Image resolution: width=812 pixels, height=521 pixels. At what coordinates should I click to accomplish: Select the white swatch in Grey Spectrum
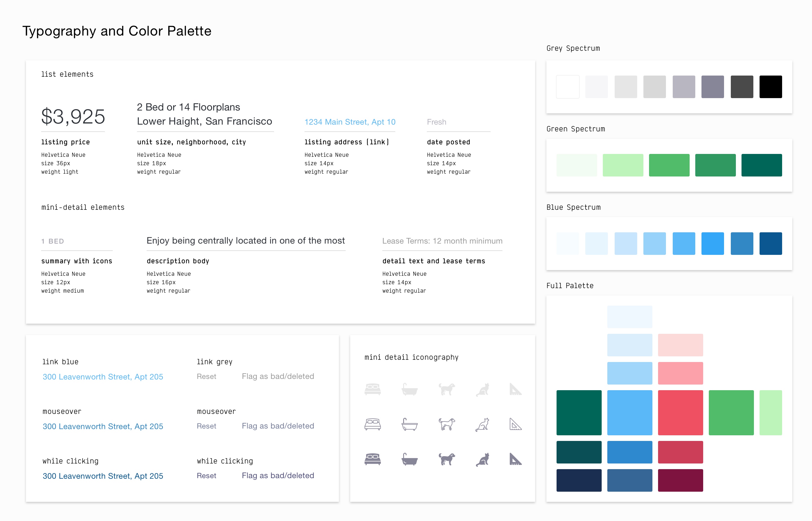coord(568,87)
